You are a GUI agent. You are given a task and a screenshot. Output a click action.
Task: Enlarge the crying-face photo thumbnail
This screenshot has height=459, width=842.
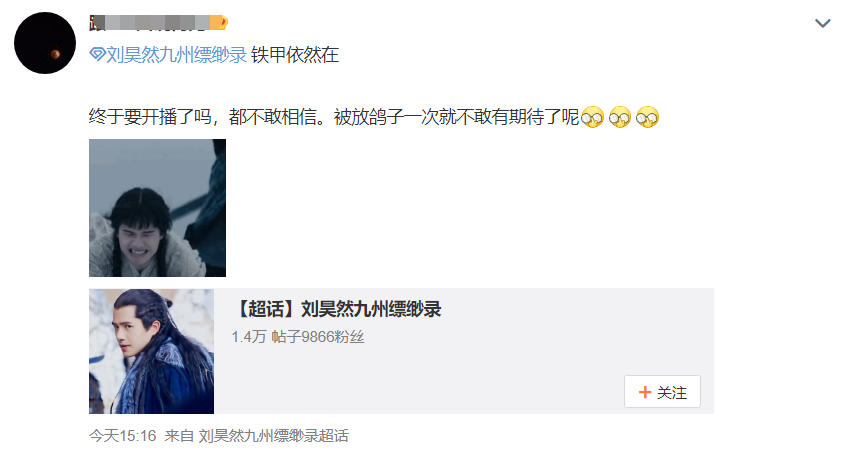tap(157, 208)
